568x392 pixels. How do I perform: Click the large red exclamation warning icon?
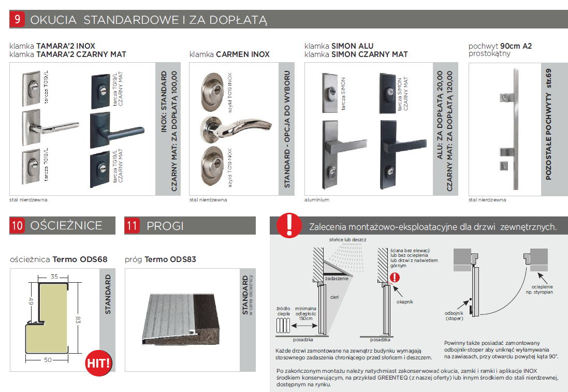click(286, 225)
